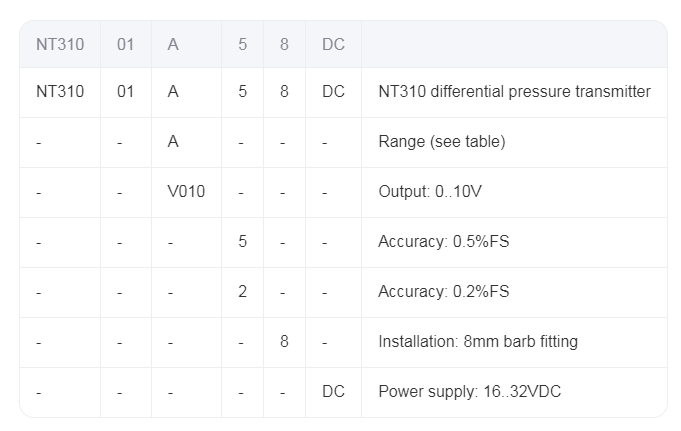Click the 01 header cell

point(125,44)
